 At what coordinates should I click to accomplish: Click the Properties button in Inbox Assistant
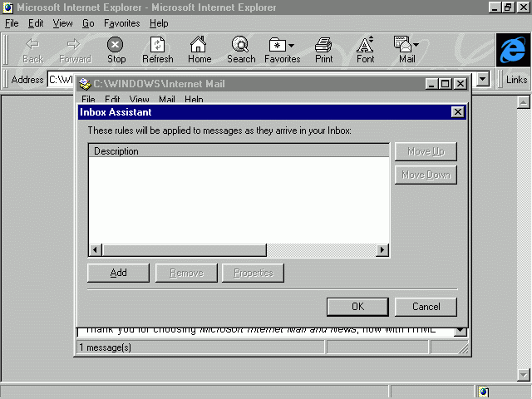(253, 273)
